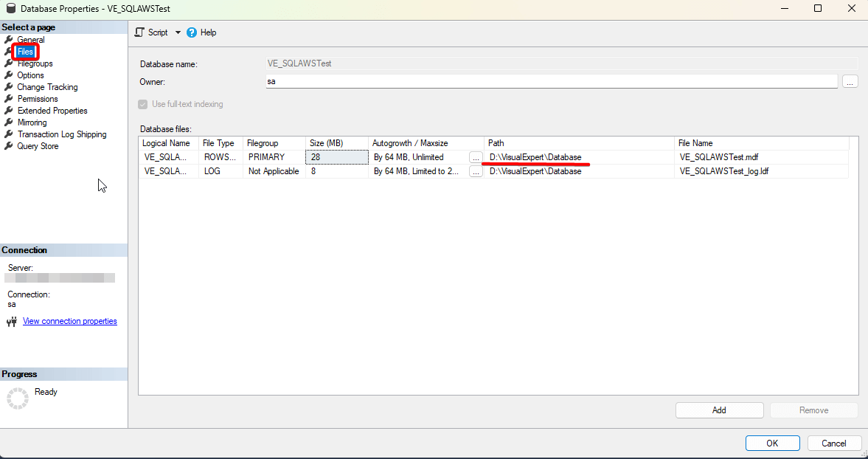Image resolution: width=868 pixels, height=459 pixels.
Task: Select the PRIMARY filegroup cell
Action: tap(274, 157)
